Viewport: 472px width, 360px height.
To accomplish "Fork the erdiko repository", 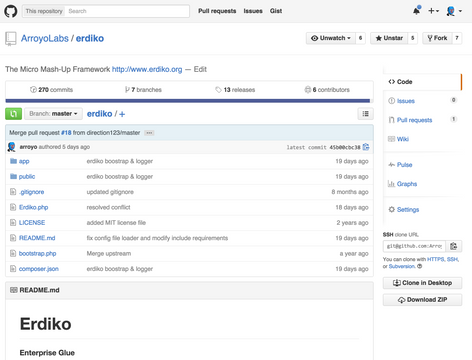I will (437, 38).
